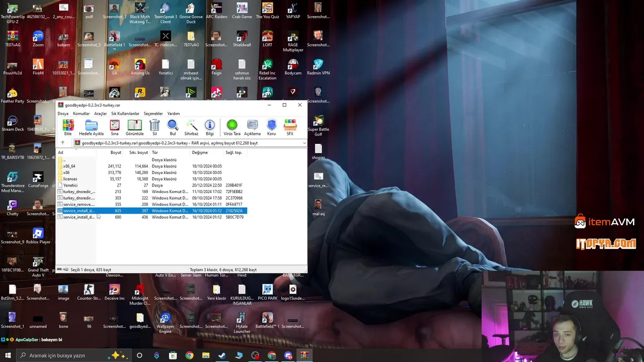Sort by the Ad column header
This screenshot has height=362, width=644.
[75, 152]
